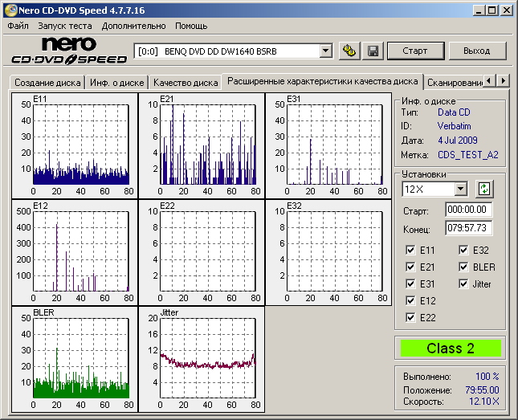The width and height of the screenshot is (518, 420).
Task: Click the save floppy disk icon
Action: click(x=373, y=51)
